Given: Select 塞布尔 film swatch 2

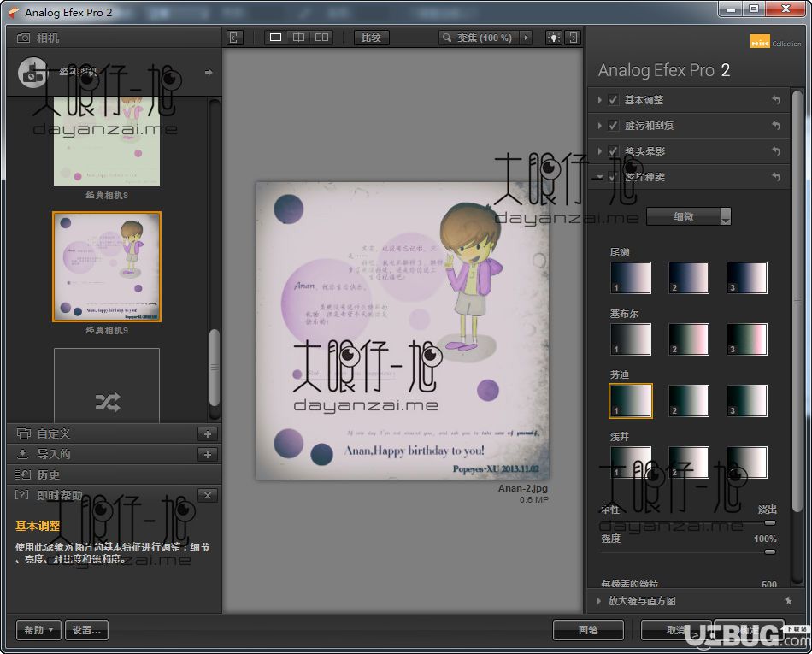Looking at the screenshot, I should [688, 339].
